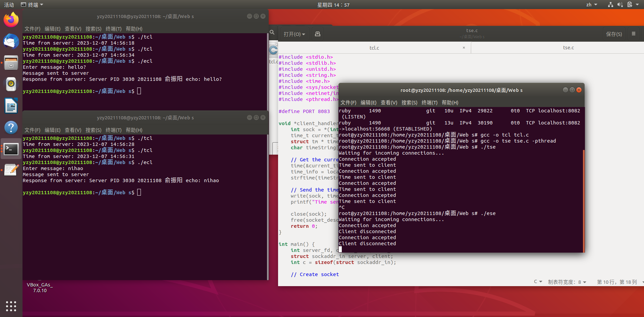Open 查看(V) menu in root terminal

pos(389,103)
